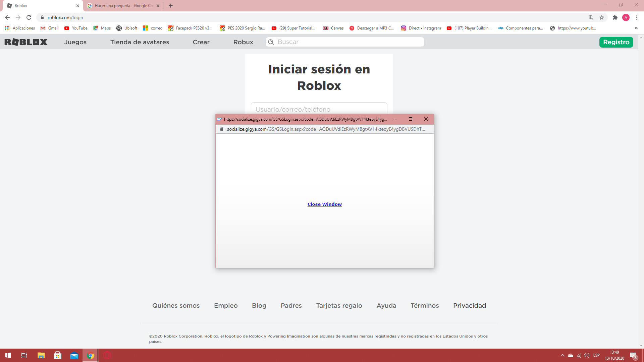Open the PES 2020 Sergio Ra... bookmark
644x362 pixels.
[x=242, y=28]
